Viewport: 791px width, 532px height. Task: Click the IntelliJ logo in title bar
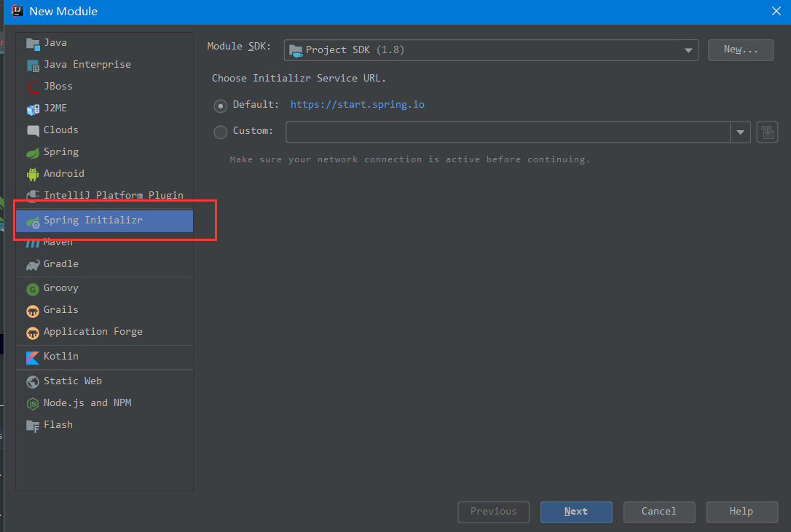[x=17, y=11]
